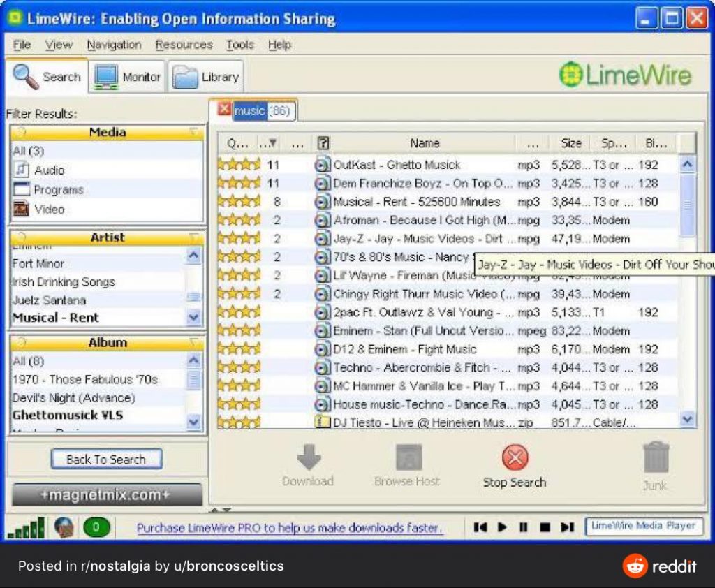Sort results by Size column
Screen dimensions: 715x588
coord(570,143)
